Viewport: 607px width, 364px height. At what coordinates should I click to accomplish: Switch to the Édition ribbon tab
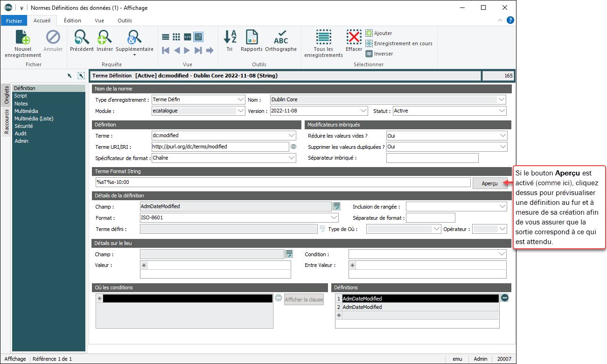point(72,21)
